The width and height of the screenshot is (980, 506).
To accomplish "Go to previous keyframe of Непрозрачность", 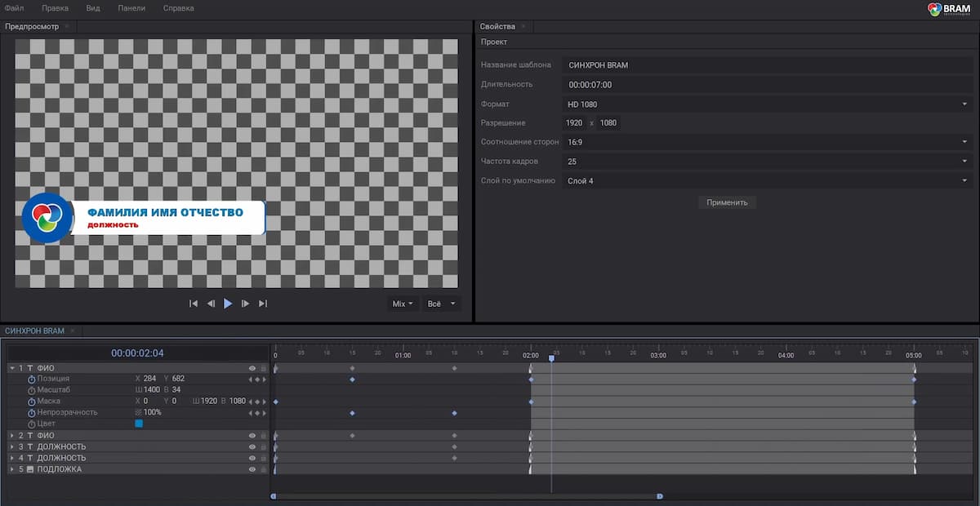I will point(251,413).
